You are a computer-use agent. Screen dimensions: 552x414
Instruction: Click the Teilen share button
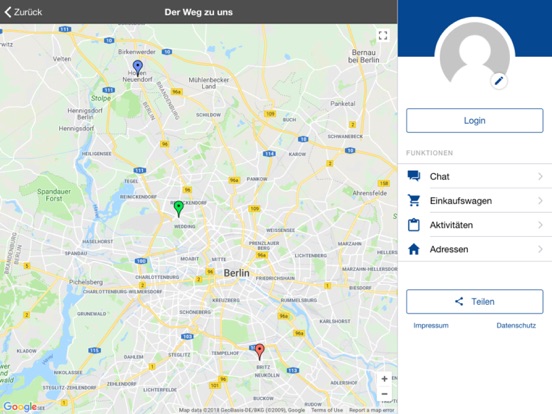(475, 302)
